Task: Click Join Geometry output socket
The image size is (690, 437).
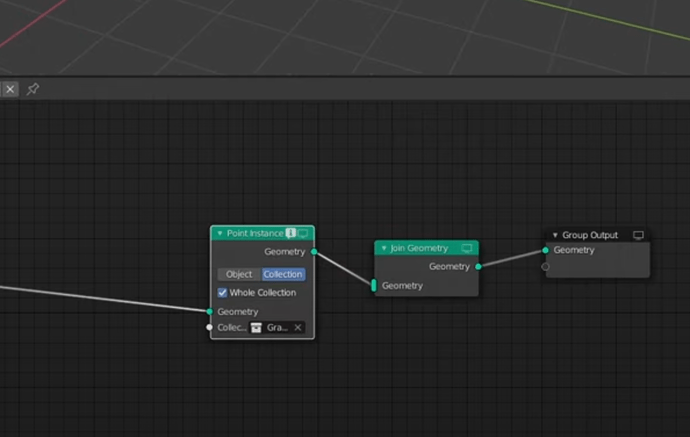Action: (478, 267)
